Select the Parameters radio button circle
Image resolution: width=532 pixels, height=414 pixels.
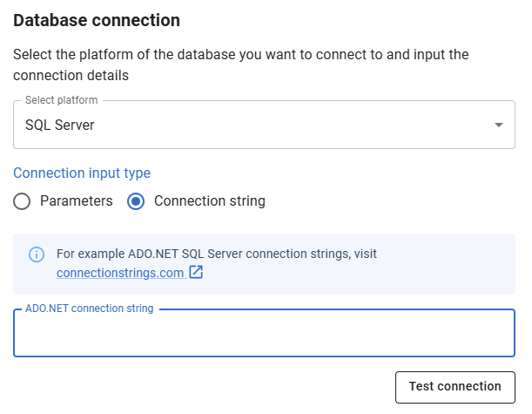23,201
